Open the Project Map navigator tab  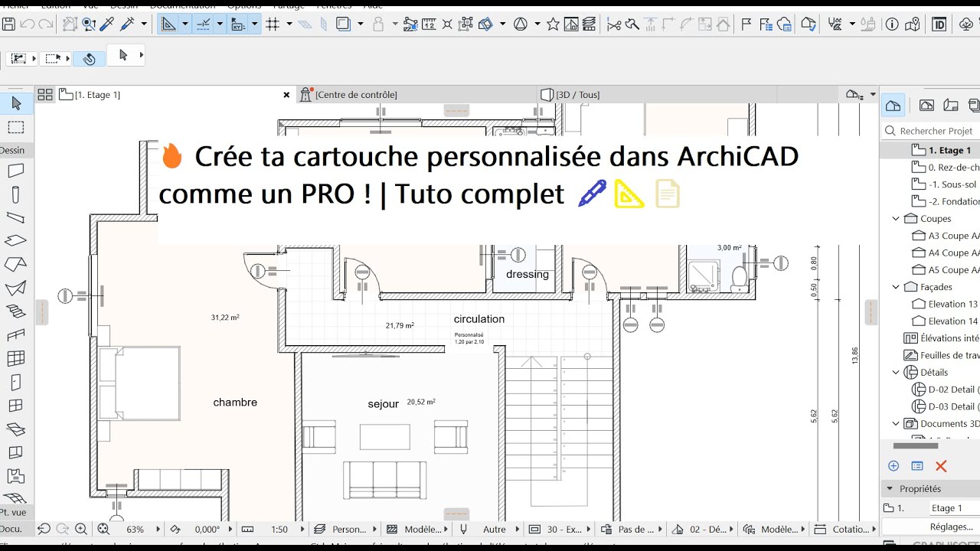892,105
